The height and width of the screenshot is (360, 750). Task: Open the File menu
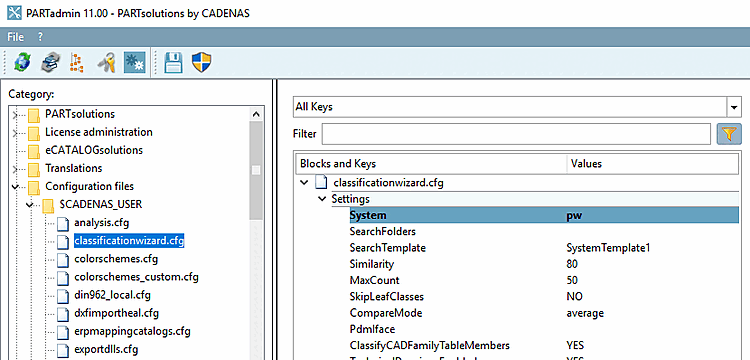pos(15,37)
